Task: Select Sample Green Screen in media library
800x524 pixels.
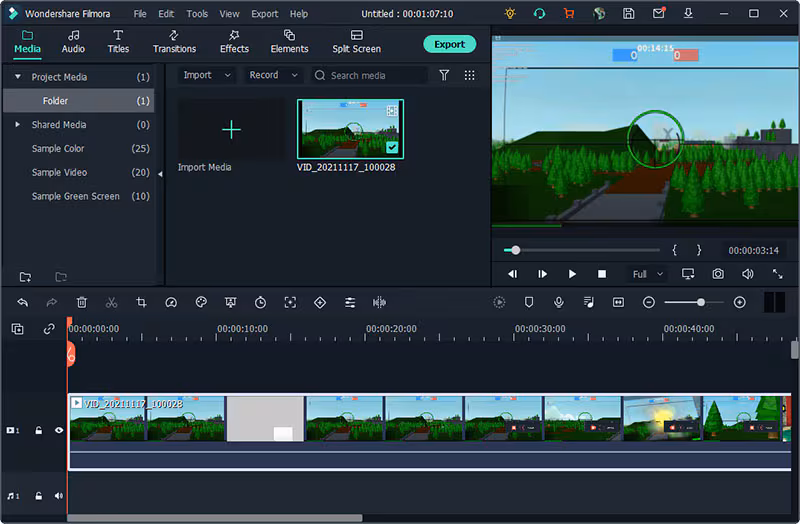Action: pos(76,196)
